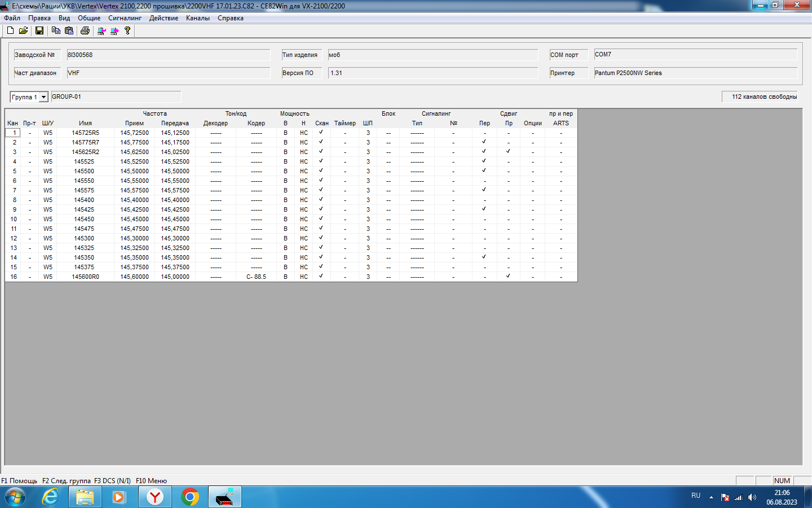812x508 pixels.
Task: Select transmit frequency 145,00000 in row 16
Action: tap(175, 277)
